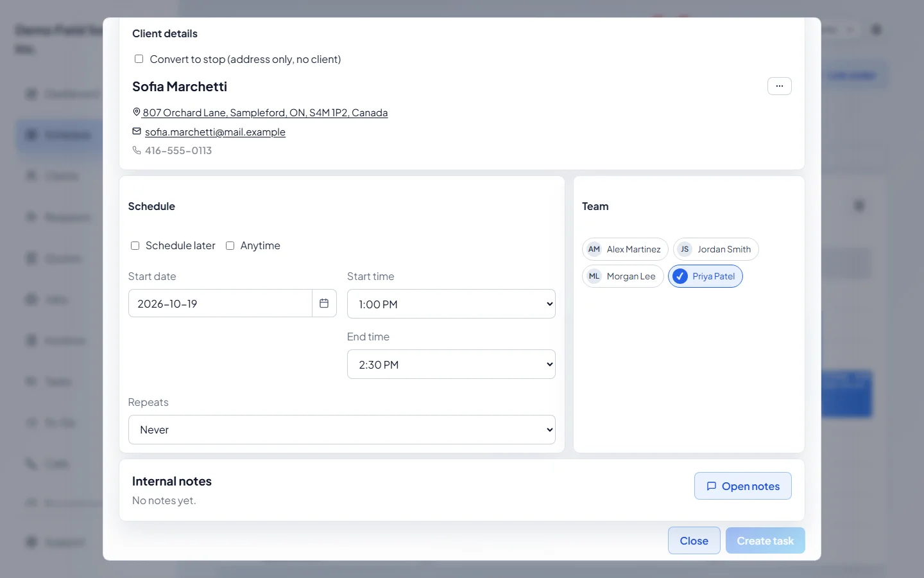Select Morgan Lee team chip

[x=622, y=276]
